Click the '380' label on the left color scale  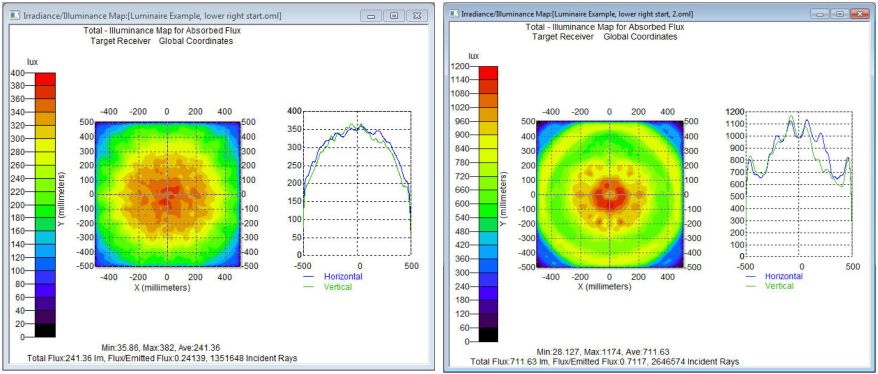[17, 86]
